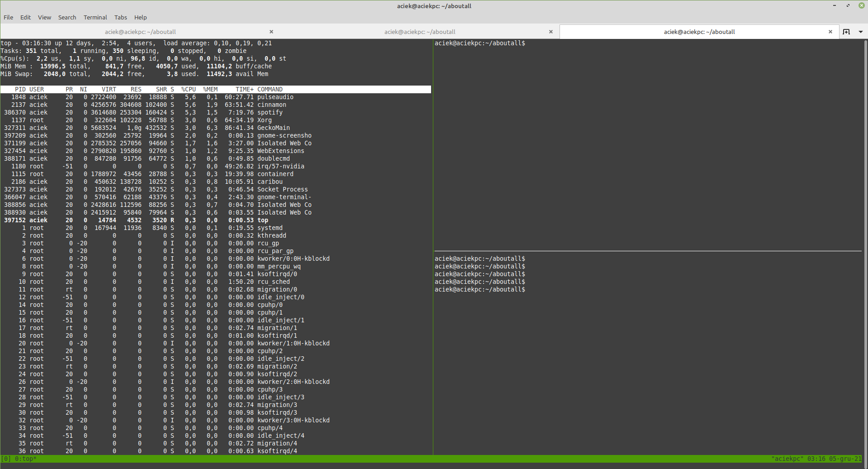This screenshot has width=868, height=469.
Task: Open the View menu
Action: click(x=44, y=17)
